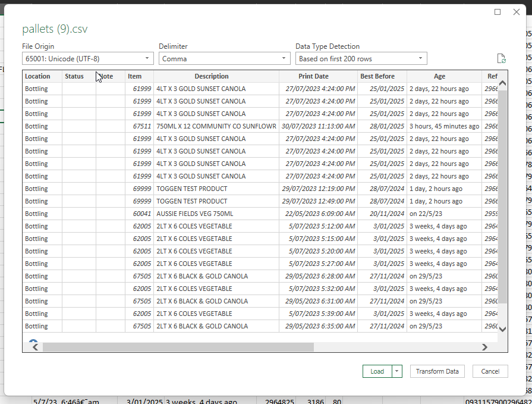
Task: Click the 5/07/2023 5:12:00 AM print date
Action: [x=318, y=226]
